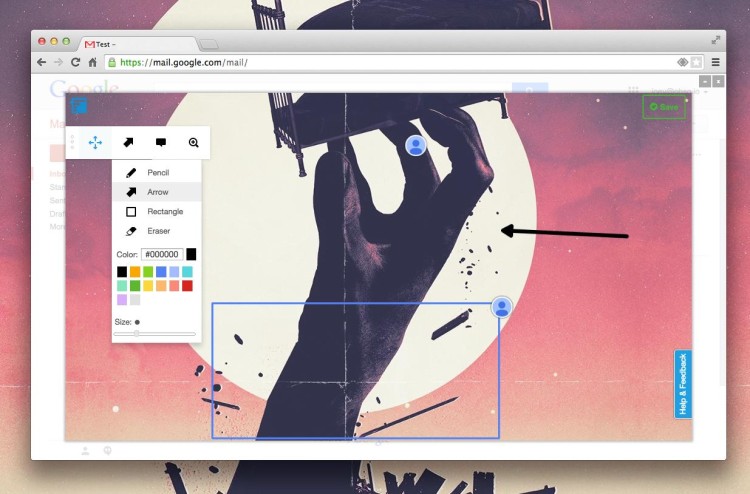The height and width of the screenshot is (494, 750).
Task: Close the annotation overlay with the x button
Action: tap(718, 82)
